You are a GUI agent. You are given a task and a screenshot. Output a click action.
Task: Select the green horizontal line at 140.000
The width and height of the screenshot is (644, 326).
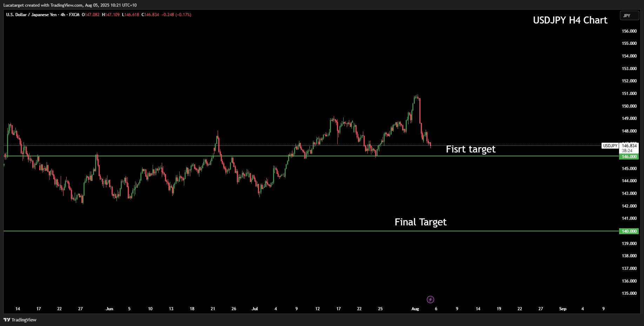[311, 231]
